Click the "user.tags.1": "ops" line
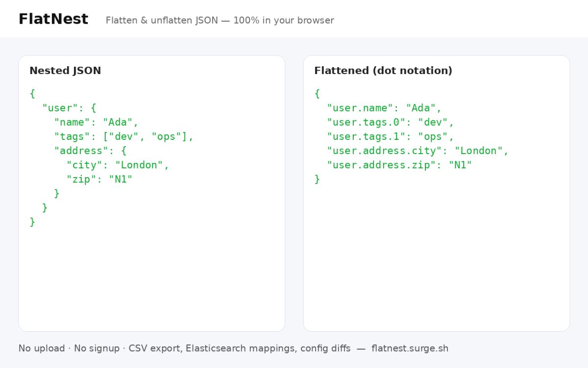The width and height of the screenshot is (588, 368). (391, 136)
